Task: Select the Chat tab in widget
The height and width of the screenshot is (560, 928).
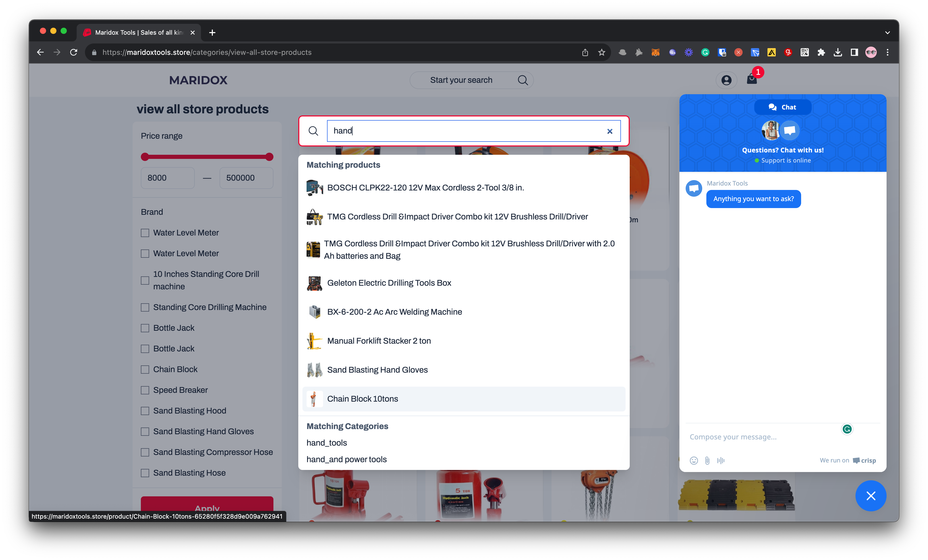Action: point(783,107)
